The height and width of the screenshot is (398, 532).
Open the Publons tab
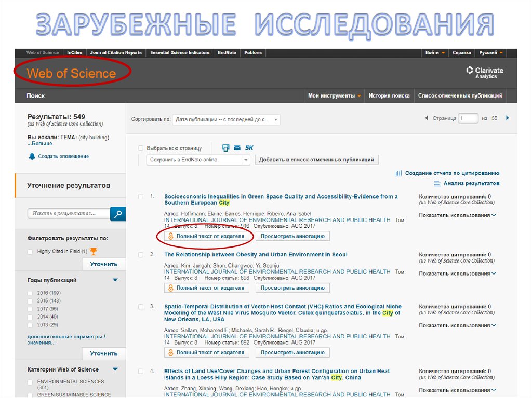coord(253,53)
